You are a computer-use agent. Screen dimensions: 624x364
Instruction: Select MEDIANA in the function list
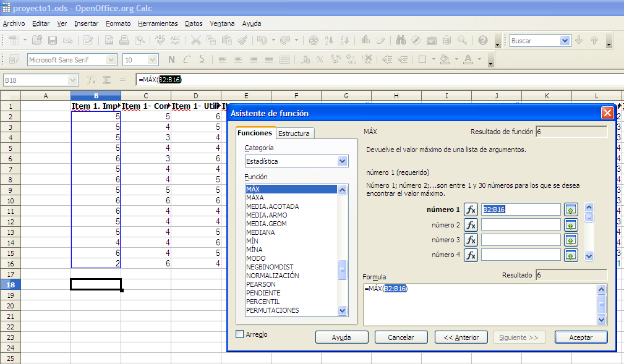tap(260, 232)
